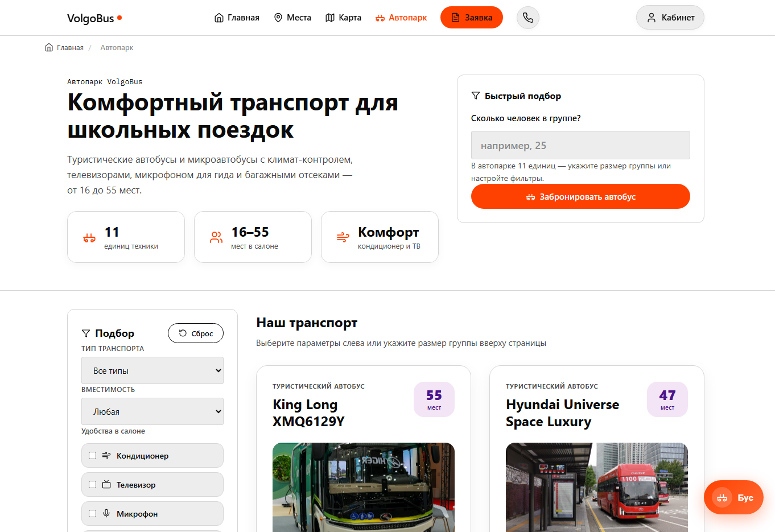
Task: Click the filter icon next to Подбор
Action: coord(86,333)
